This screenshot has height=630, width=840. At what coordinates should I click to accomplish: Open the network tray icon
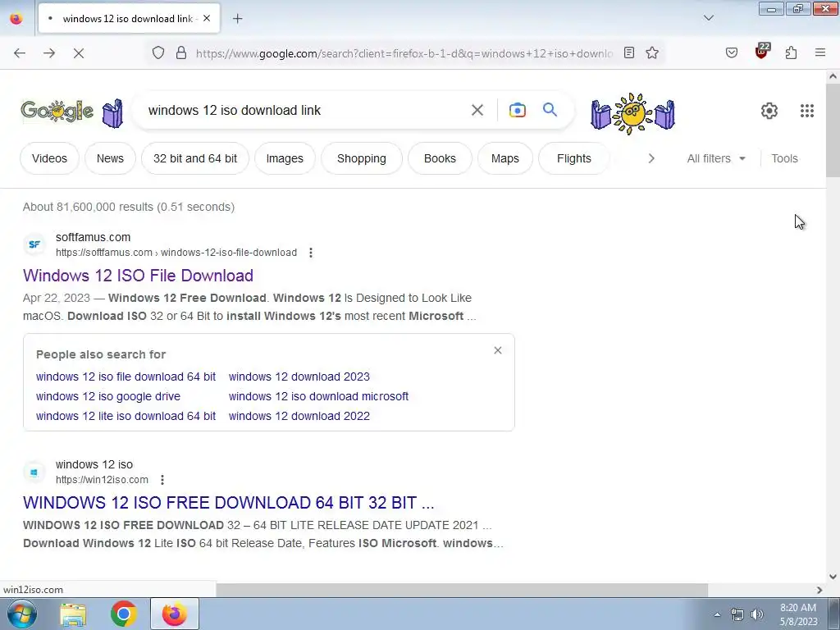737,614
